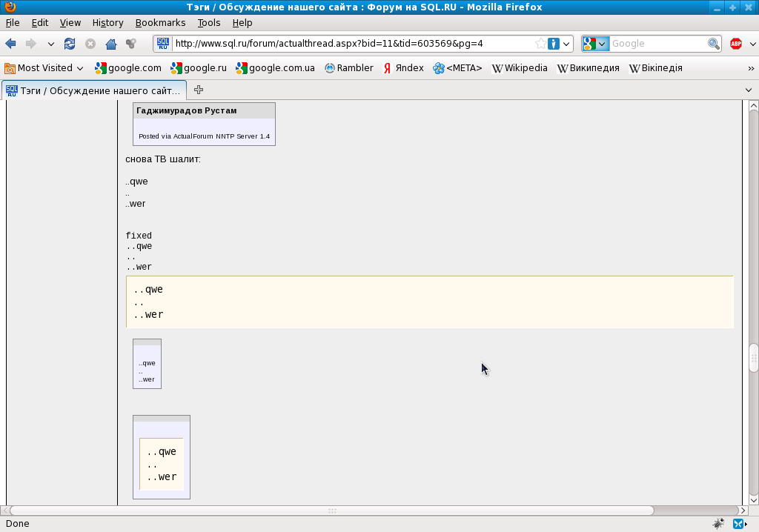Open the Rambler bookmark
This screenshot has width=759, height=532.
(349, 68)
